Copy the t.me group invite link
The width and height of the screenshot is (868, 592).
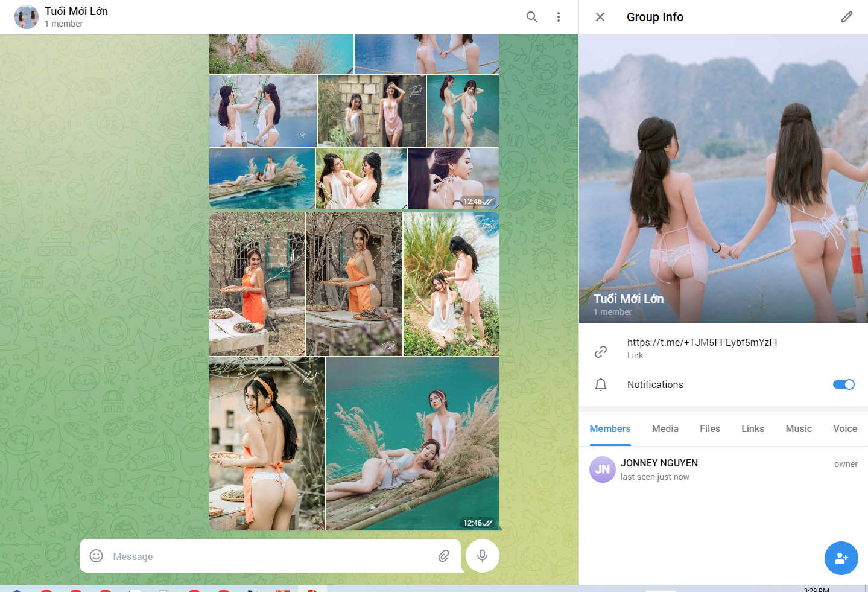pyautogui.click(x=702, y=343)
